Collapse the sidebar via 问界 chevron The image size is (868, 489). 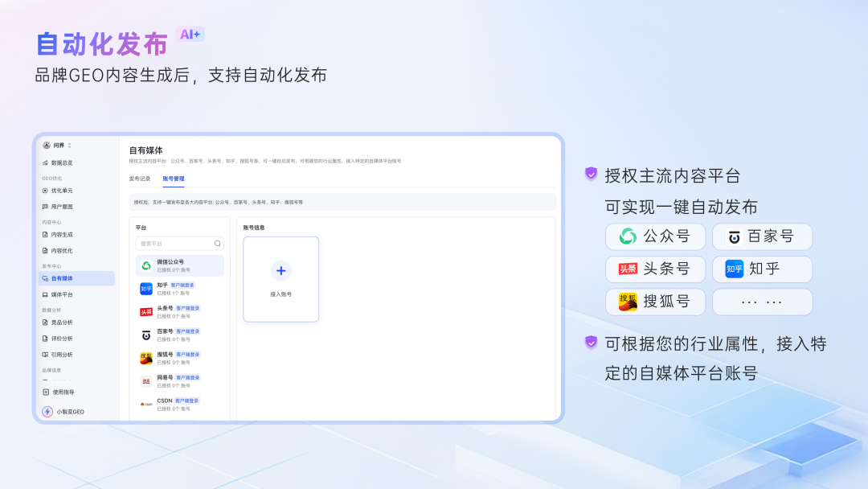(69, 145)
